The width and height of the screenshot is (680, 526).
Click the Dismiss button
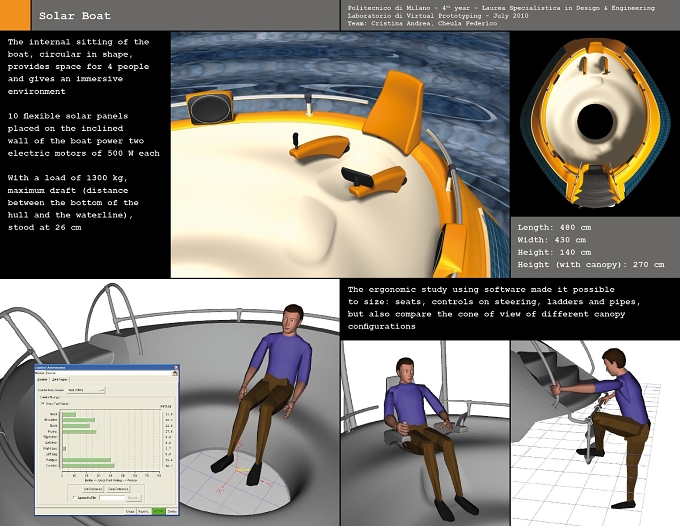pos(172,511)
